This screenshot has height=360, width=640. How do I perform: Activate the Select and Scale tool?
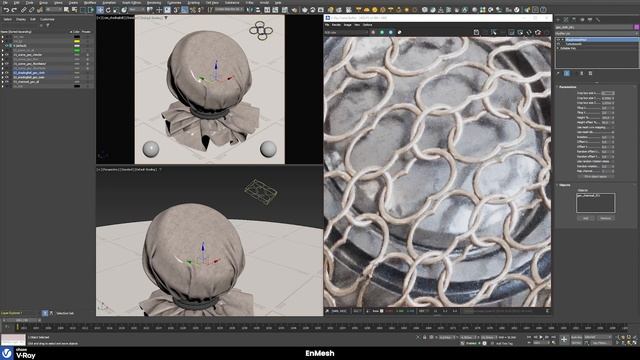pos(116,10)
